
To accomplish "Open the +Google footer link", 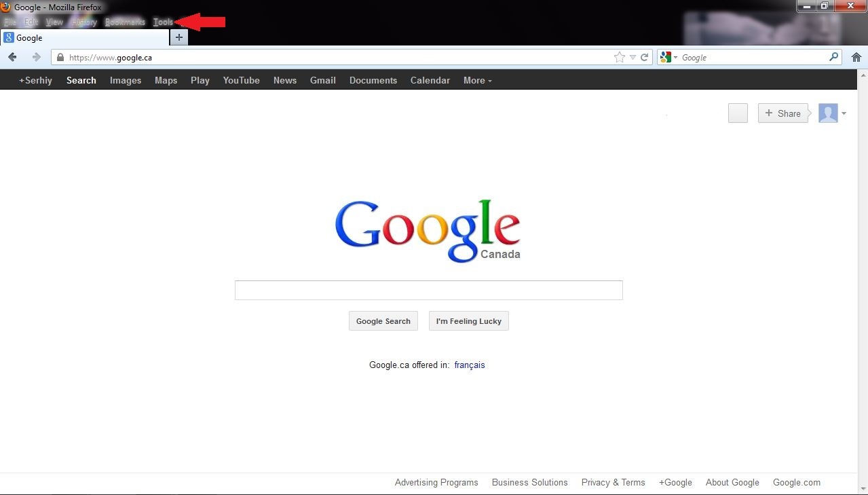I will pyautogui.click(x=675, y=483).
